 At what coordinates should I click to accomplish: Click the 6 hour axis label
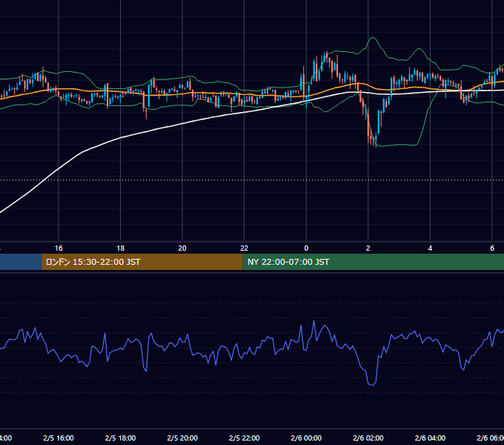coord(492,248)
